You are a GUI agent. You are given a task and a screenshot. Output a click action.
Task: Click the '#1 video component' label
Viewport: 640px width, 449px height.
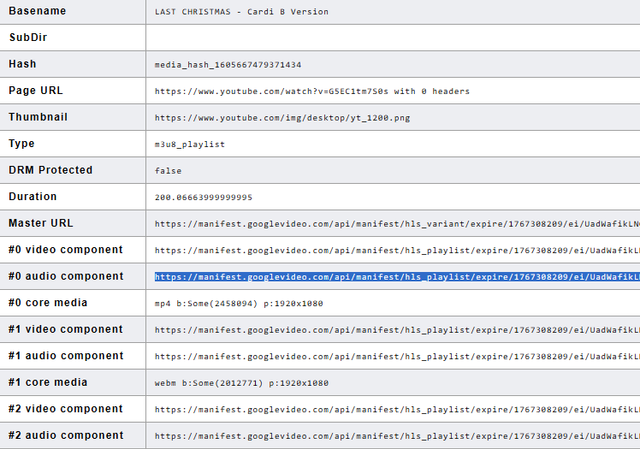point(66,329)
